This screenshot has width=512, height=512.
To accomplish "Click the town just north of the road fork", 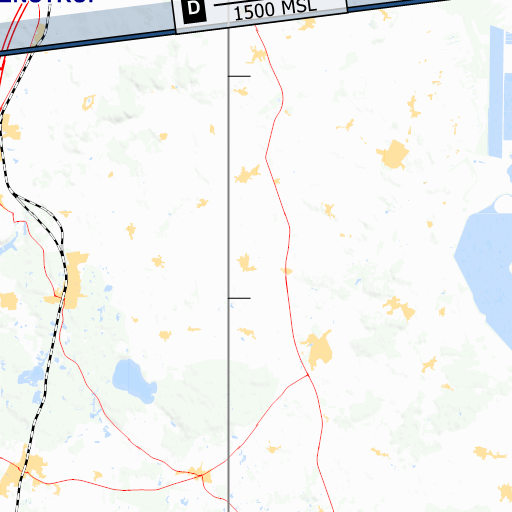I will point(318,349).
